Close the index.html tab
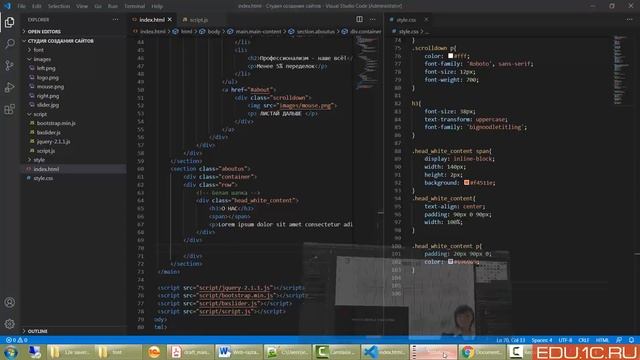The width and height of the screenshot is (640, 360). [x=170, y=20]
